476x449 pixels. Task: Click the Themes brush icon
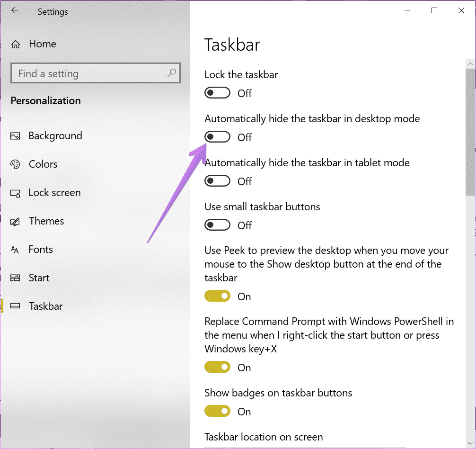15,222
